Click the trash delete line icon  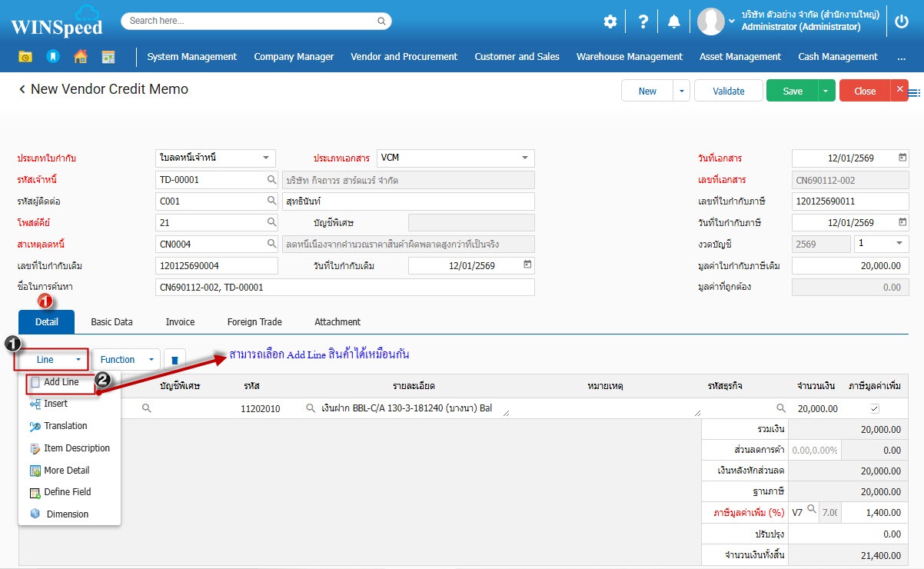click(x=175, y=360)
